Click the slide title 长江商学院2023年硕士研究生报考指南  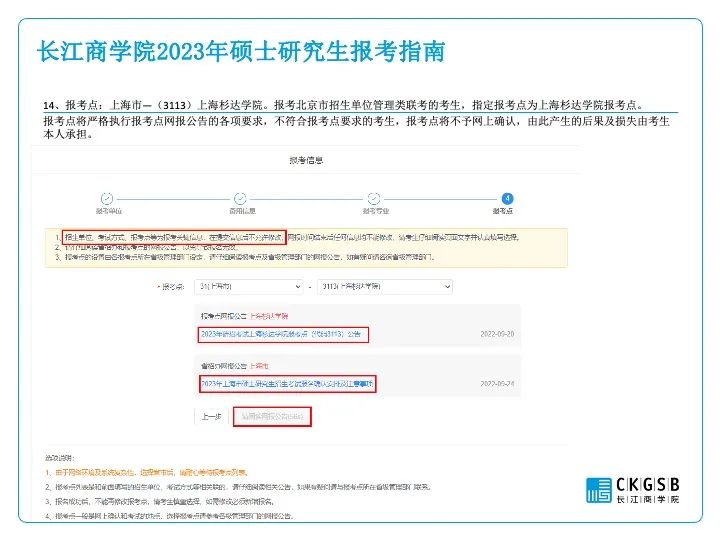pos(241,51)
